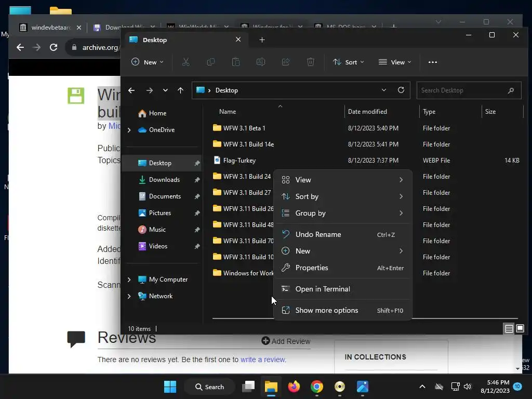
Task: Open the Sort dropdown in toolbar
Action: click(x=349, y=62)
